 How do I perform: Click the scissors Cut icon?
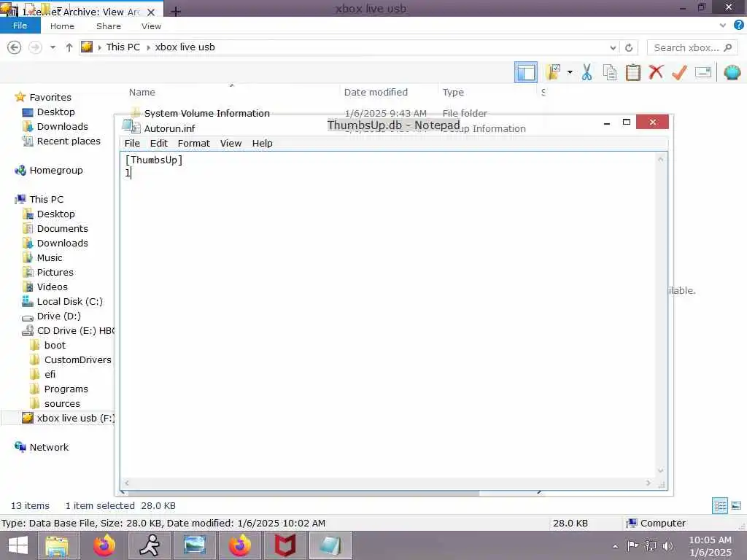click(587, 72)
